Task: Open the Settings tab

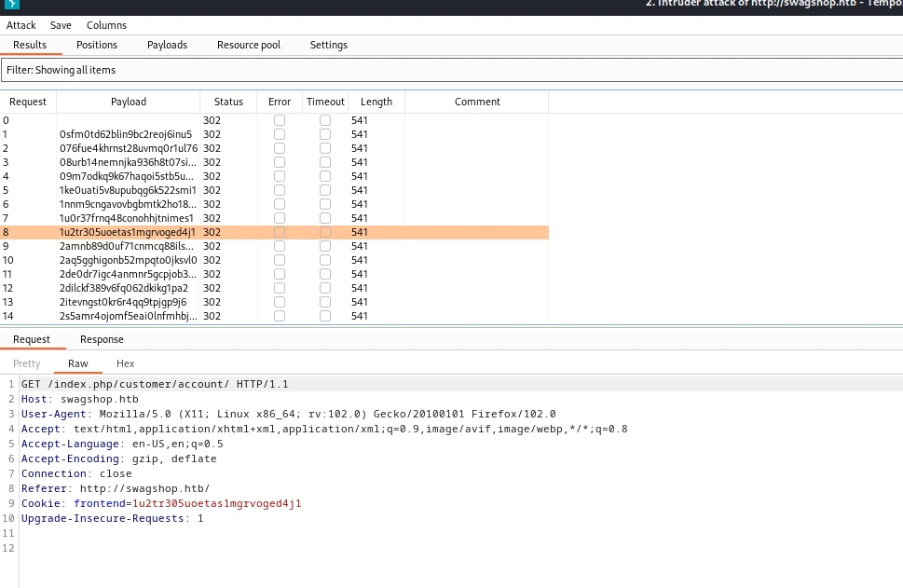Action: point(329,45)
